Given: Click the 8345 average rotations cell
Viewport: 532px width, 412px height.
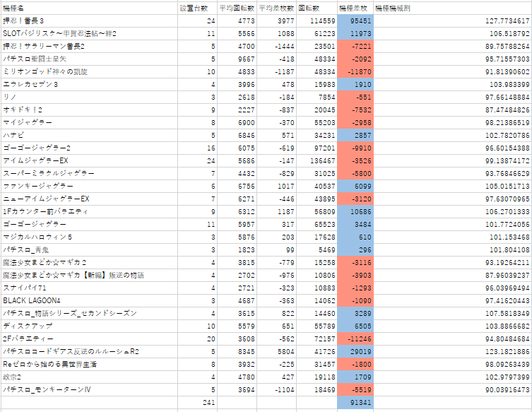Looking at the screenshot, I should (x=237, y=352).
